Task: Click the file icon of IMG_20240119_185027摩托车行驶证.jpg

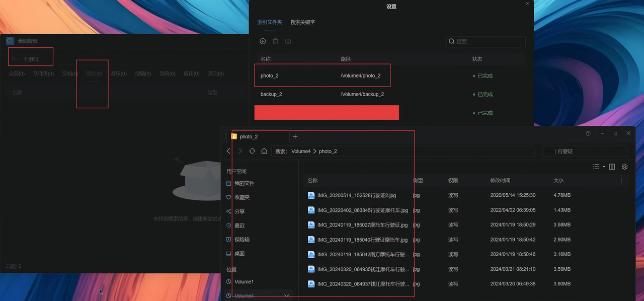Action: [311, 225]
